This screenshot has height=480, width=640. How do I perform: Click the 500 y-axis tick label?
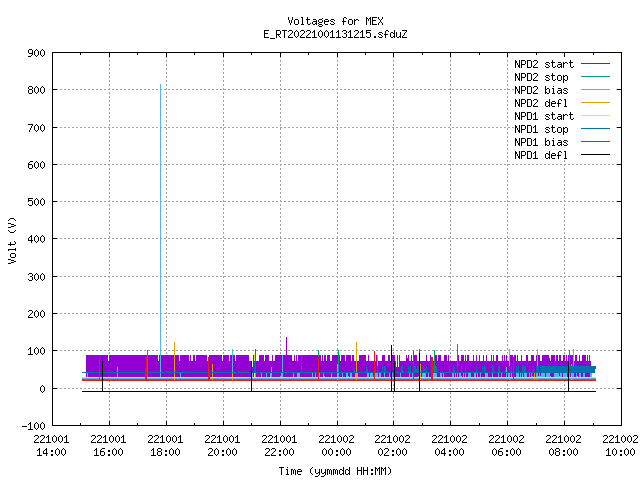36,202
